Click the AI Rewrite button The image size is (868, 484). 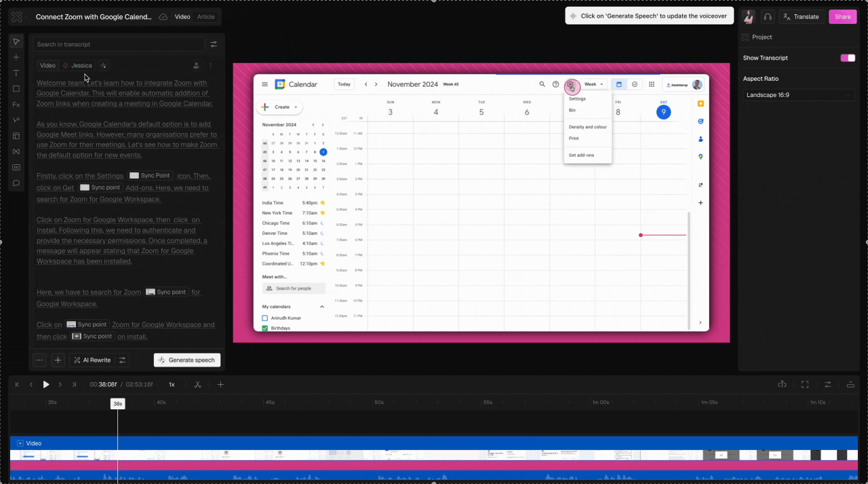92,360
